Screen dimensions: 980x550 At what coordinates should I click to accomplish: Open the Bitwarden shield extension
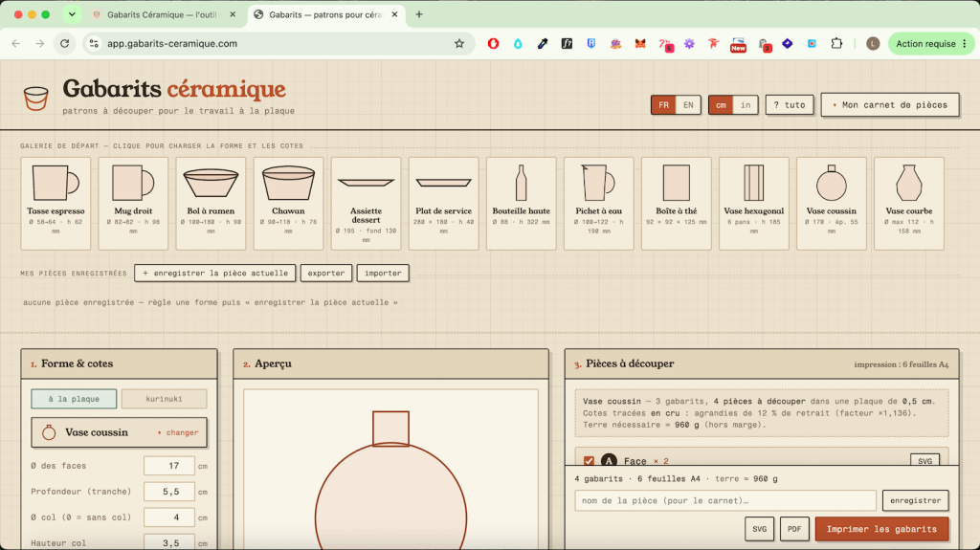591,44
